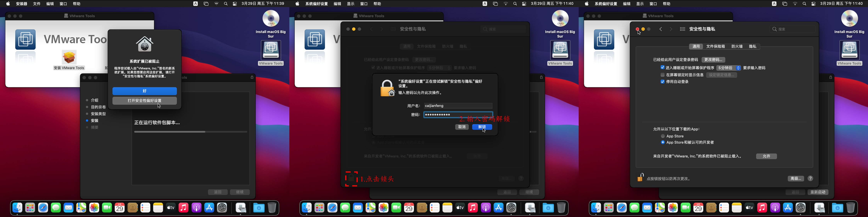Click the Wi-Fi icon in the 安装器 menu bar
The height and width of the screenshot is (217, 868).
click(216, 4)
